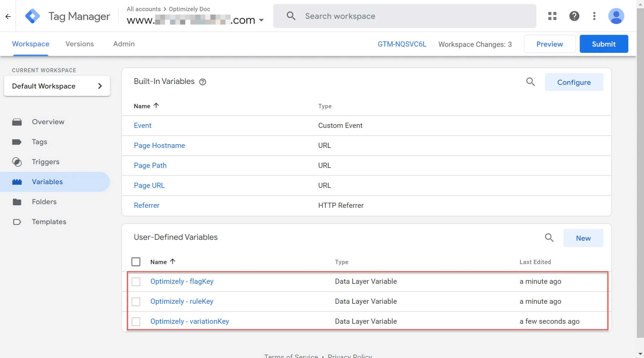
Task: Open the Page Path variable
Action: coord(150,166)
